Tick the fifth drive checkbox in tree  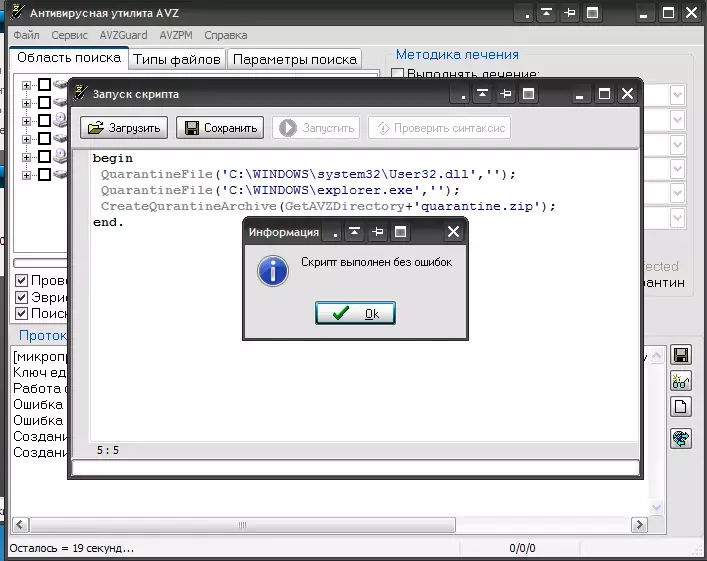pyautogui.click(x=44, y=156)
